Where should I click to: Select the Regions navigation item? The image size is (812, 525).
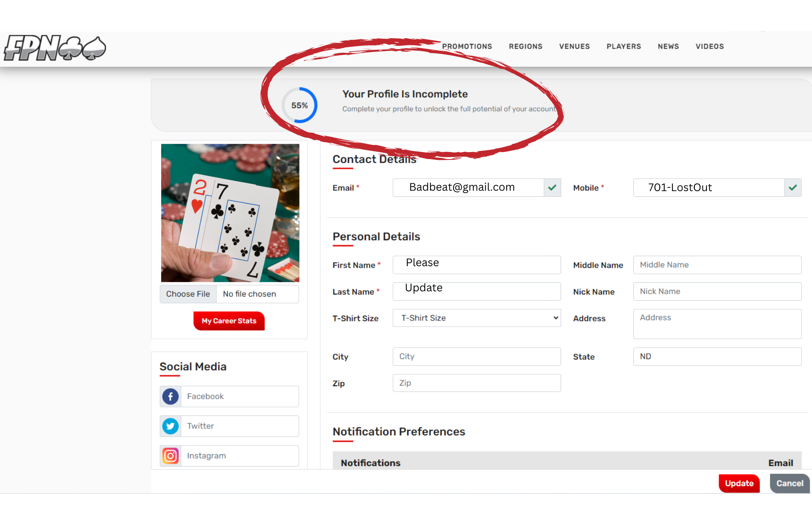coord(525,46)
